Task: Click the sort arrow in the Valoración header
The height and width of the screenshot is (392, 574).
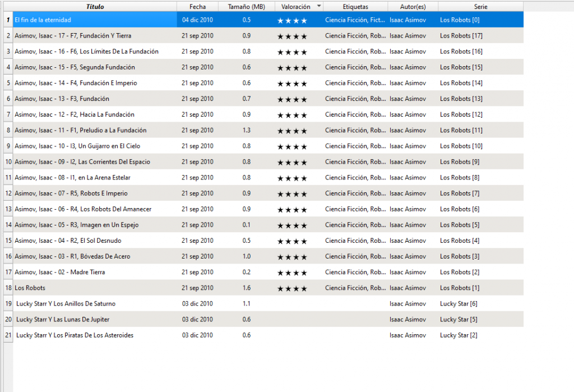Action: pyautogui.click(x=319, y=6)
